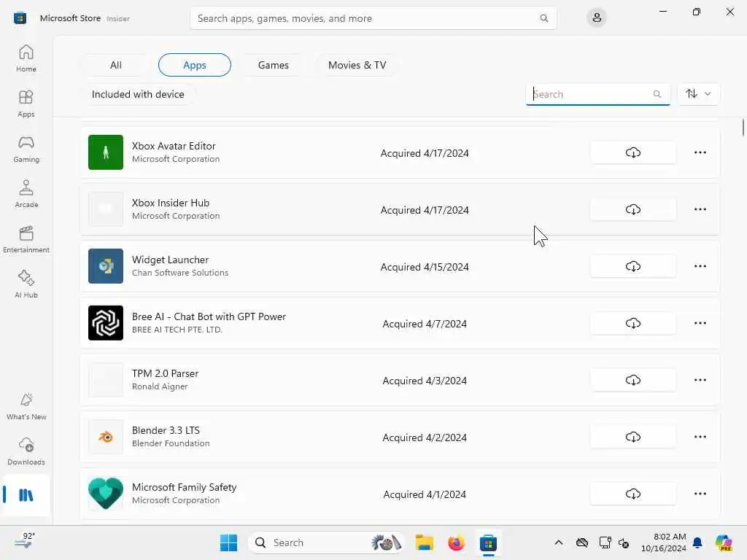Open the Microsoft Family Safety heart thumbnail
Image resolution: width=747 pixels, height=560 pixels.
pyautogui.click(x=106, y=494)
